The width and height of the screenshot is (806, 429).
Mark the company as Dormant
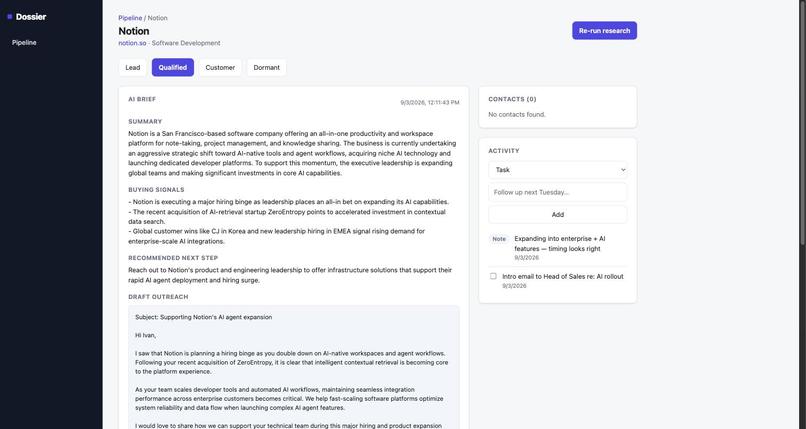pos(266,67)
